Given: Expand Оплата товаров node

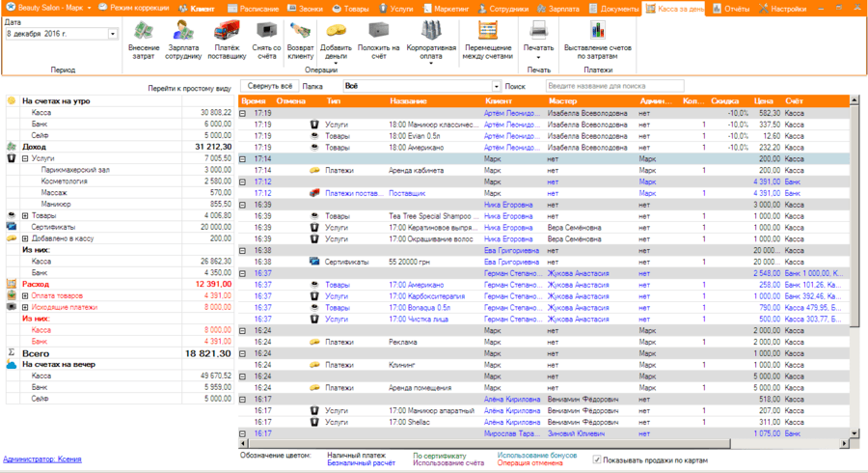Looking at the screenshot, I should point(25,295).
